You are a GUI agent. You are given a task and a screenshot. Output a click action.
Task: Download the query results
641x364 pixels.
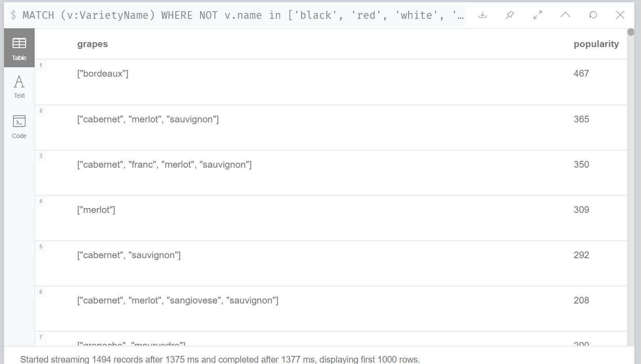(483, 15)
